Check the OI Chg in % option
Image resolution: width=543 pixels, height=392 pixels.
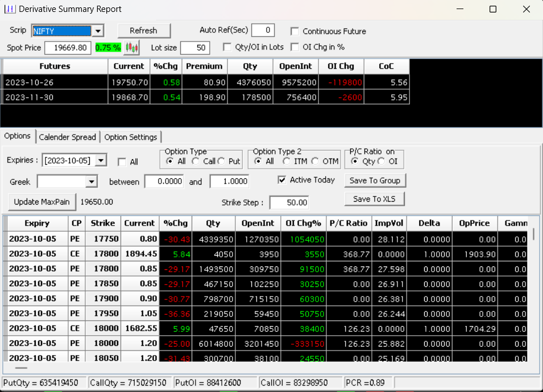tap(295, 48)
